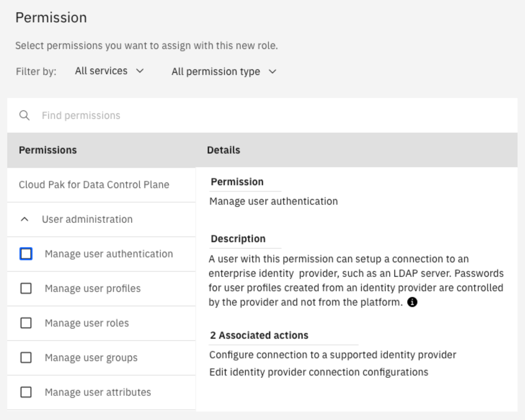Click the Manage user attributes label
This screenshot has width=525, height=420.
[x=98, y=392]
